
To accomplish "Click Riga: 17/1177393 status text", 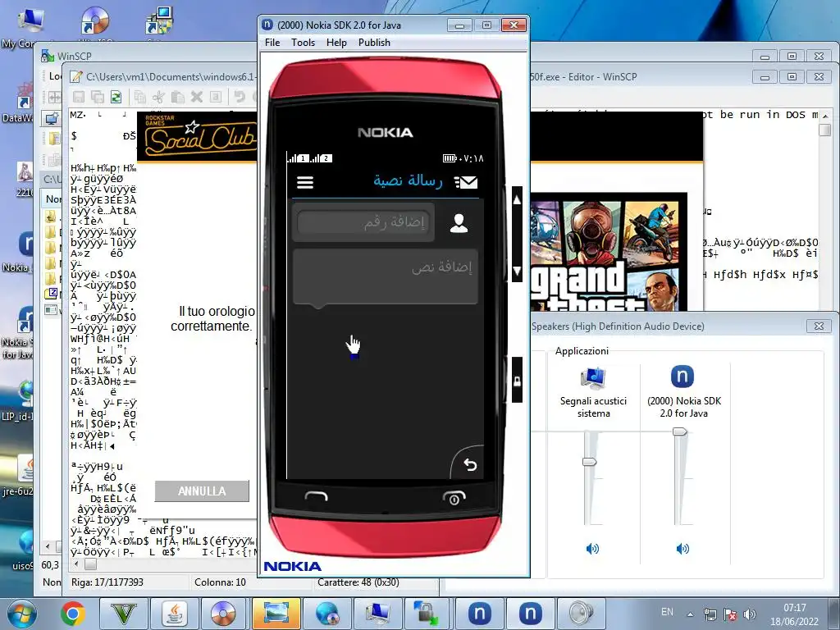I will click(x=107, y=582).
